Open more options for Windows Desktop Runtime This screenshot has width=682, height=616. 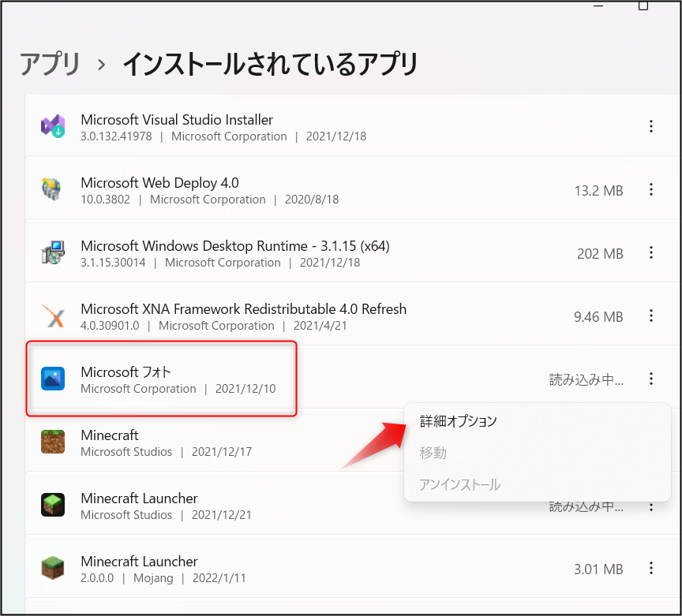click(x=651, y=253)
